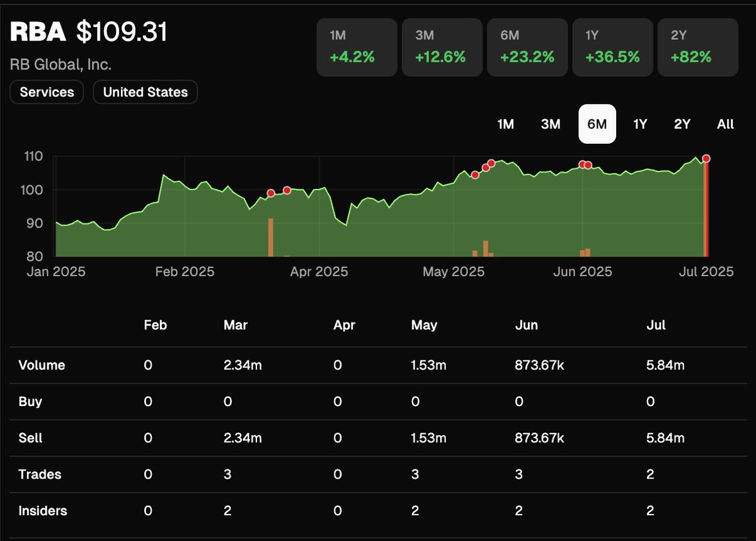Switch chart range to 3M tab
The image size is (756, 541).
point(551,124)
